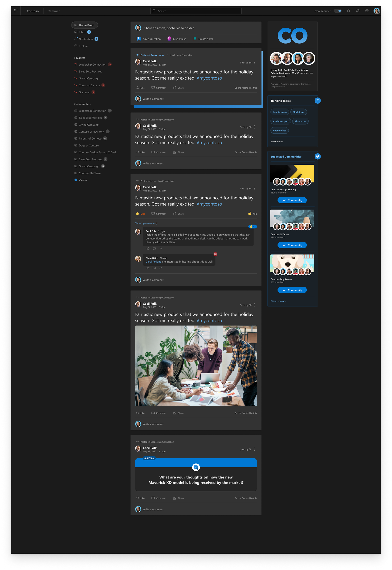Screen dimensions: 392x570
Task: Expand communities with View all
Action: (81, 180)
